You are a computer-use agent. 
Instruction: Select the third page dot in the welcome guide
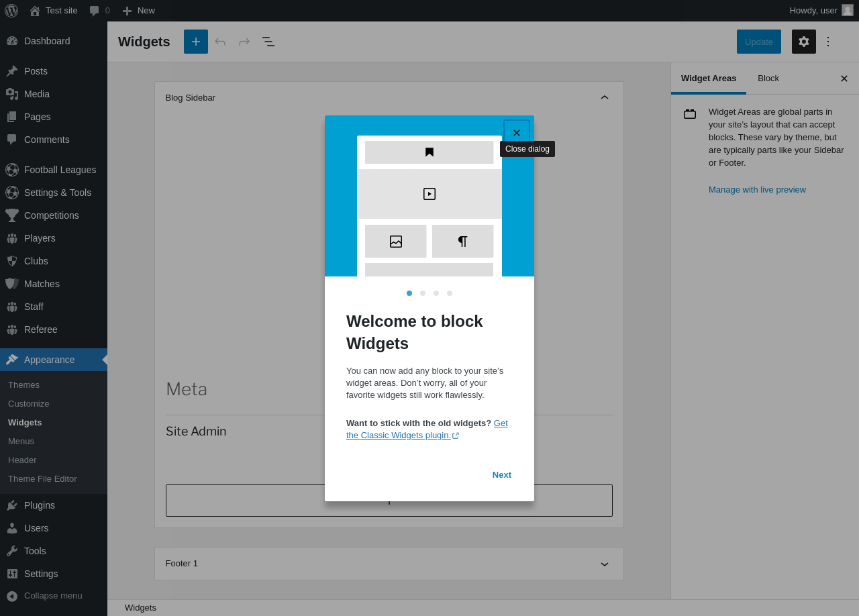436,293
